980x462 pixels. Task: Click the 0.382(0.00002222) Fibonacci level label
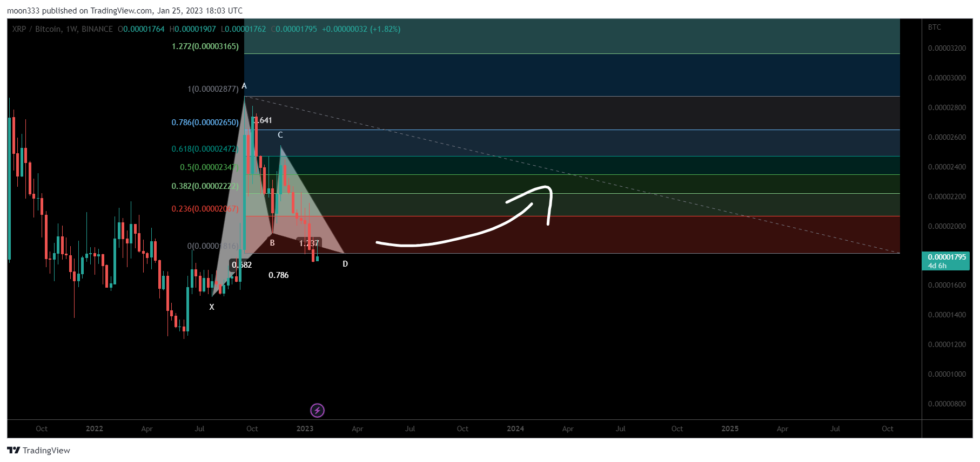coord(205,186)
